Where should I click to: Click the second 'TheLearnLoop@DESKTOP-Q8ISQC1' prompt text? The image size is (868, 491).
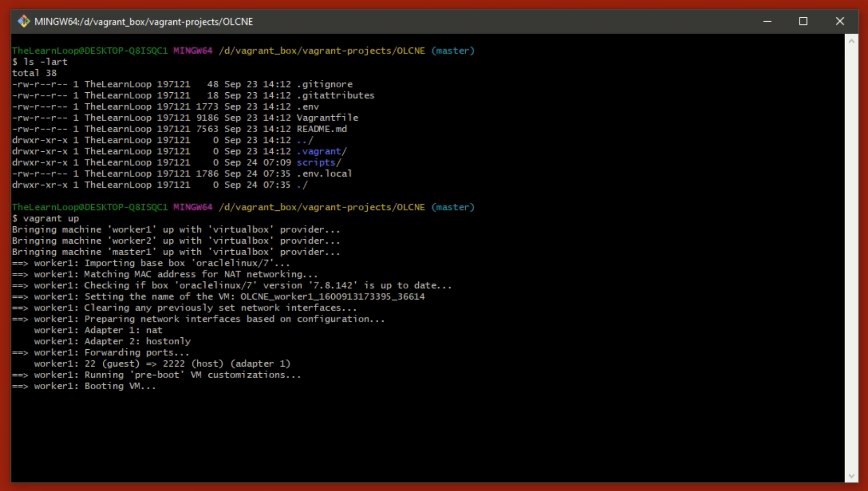pos(90,207)
